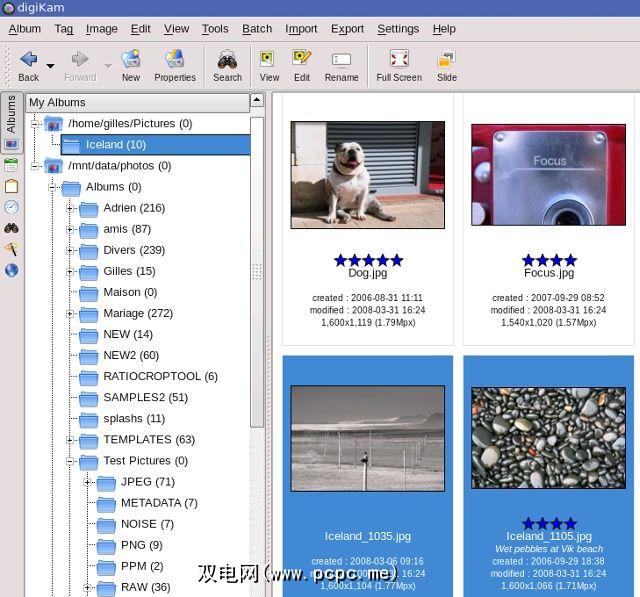Screen dimensions: 640x597
Task: Click the Back navigation arrow icon
Action: pos(28,60)
